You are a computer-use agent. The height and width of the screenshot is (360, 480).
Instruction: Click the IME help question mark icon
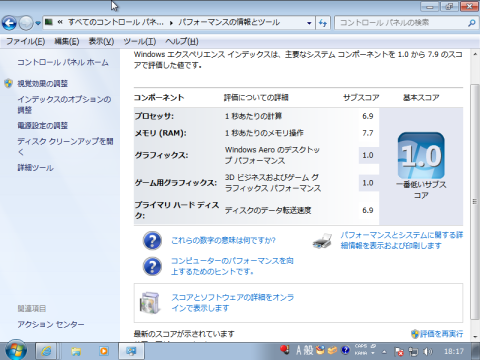(x=345, y=350)
